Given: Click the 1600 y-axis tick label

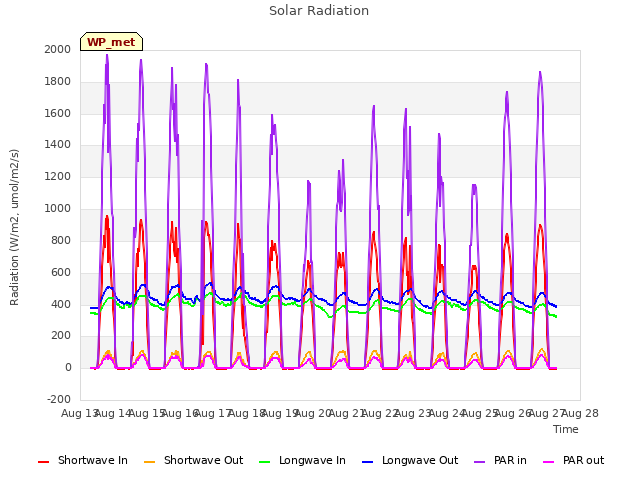Looking at the screenshot, I should [x=58, y=113].
